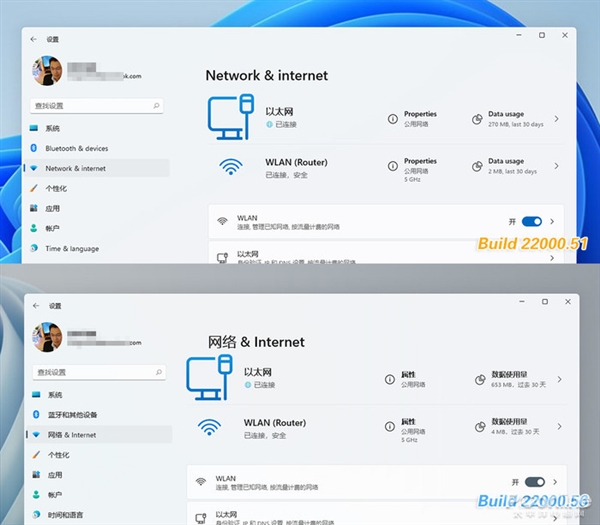
Task: Click Ethernet Properties info icon, upper window
Action: pyautogui.click(x=393, y=119)
